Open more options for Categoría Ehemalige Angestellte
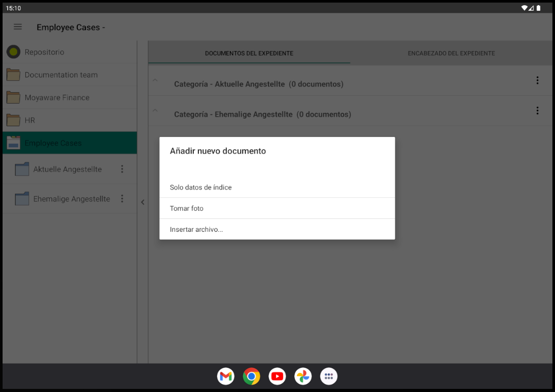Viewport: 555px width, 392px height. point(537,111)
